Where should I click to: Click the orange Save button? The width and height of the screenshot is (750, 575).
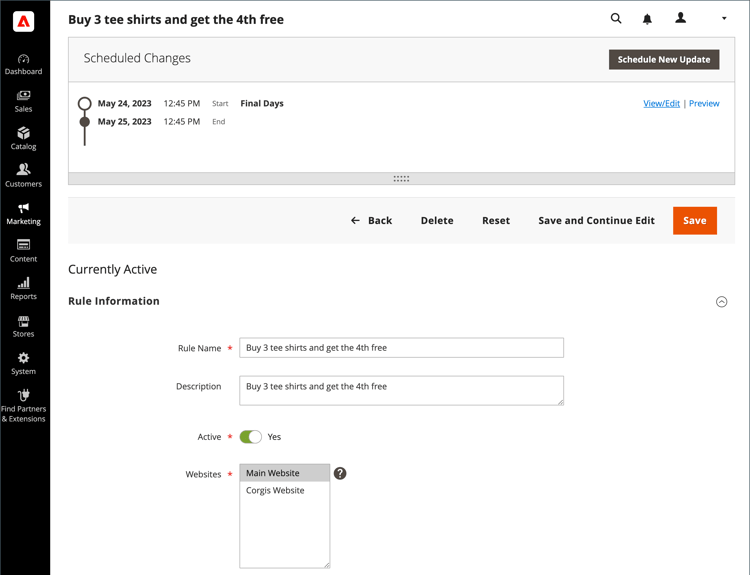(x=694, y=220)
